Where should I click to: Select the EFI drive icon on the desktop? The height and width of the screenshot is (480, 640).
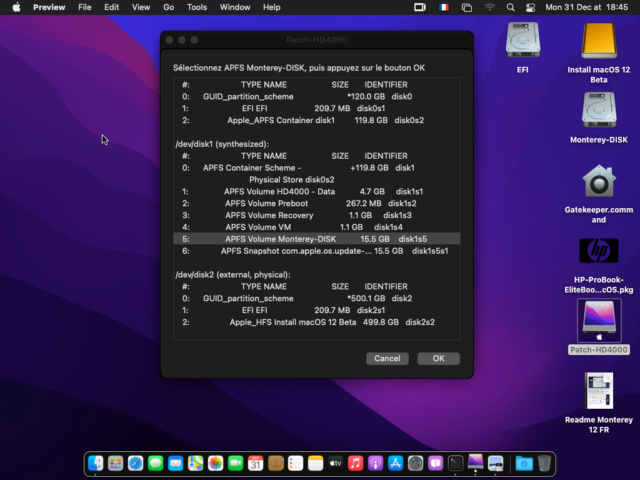(522, 41)
